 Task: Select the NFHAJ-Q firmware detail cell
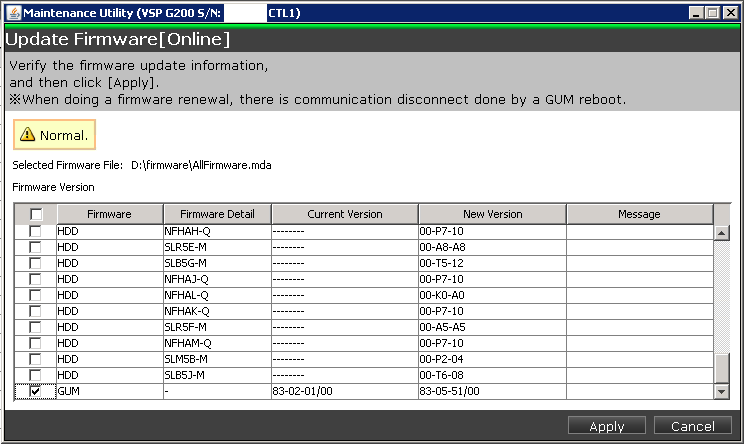[x=217, y=279]
